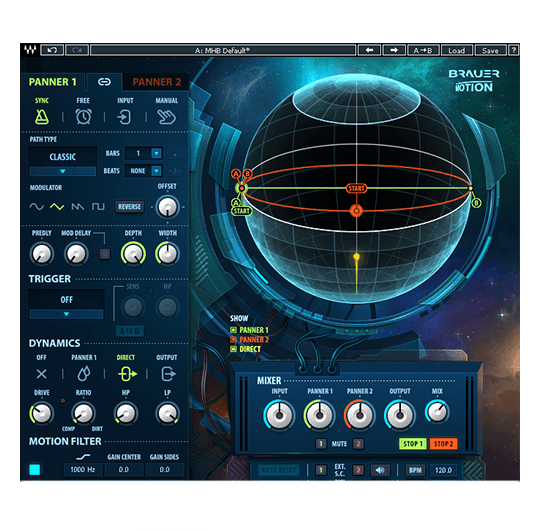
Task: Click the Drive knob in Dynamics
Action: tap(42, 413)
